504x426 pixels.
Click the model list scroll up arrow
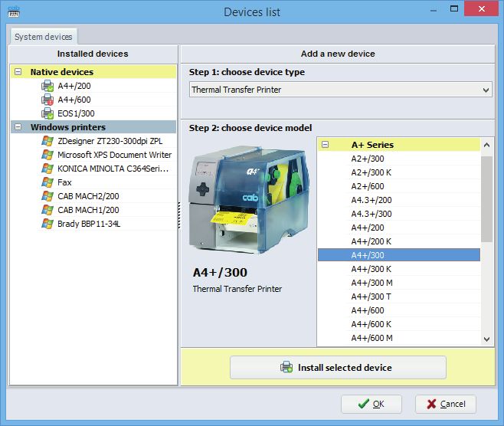pos(486,145)
